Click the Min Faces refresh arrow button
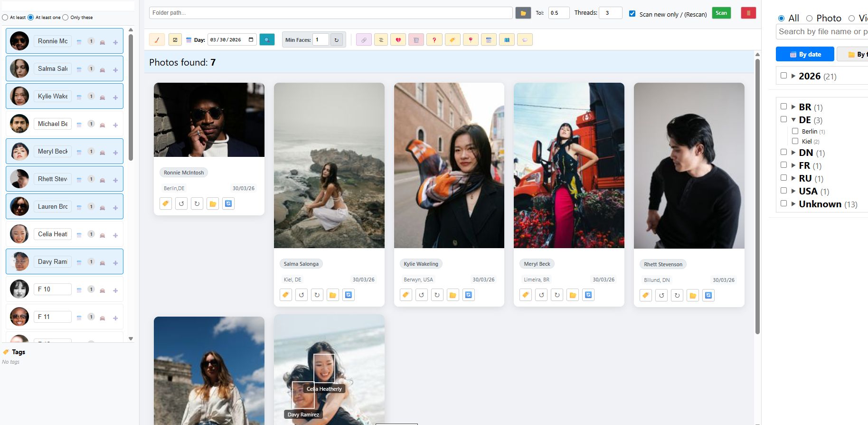The height and width of the screenshot is (425, 868). coord(337,40)
